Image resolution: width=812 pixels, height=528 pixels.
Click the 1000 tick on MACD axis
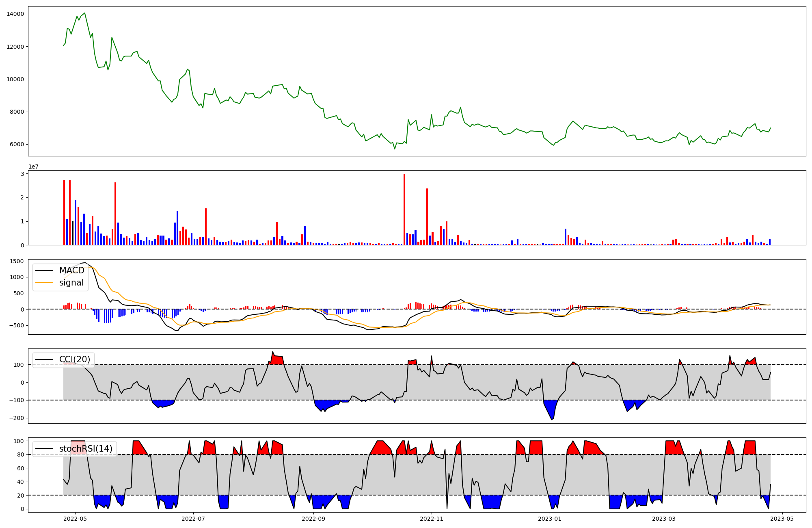17,277
